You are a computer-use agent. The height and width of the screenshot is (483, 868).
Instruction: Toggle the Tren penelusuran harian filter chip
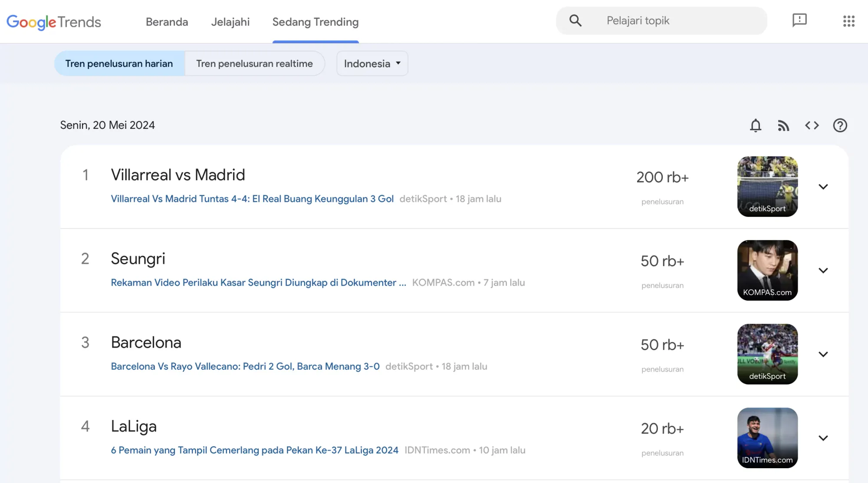[x=119, y=63]
